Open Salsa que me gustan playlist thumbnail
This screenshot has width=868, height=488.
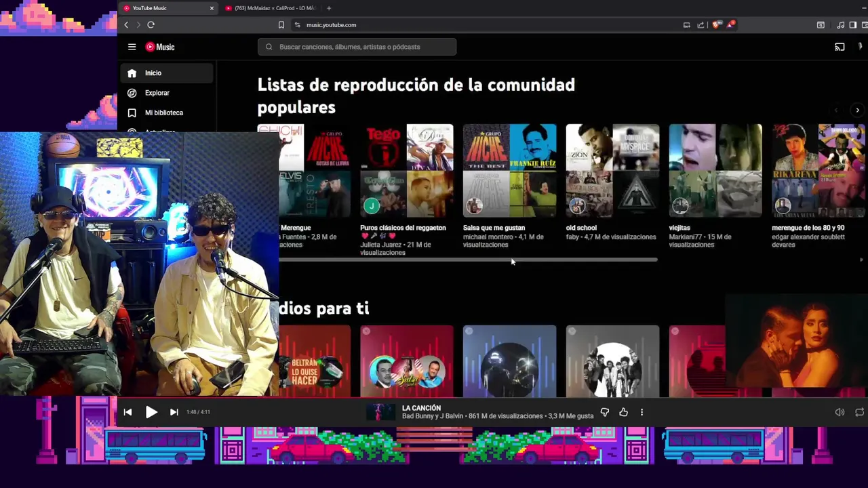(509, 170)
